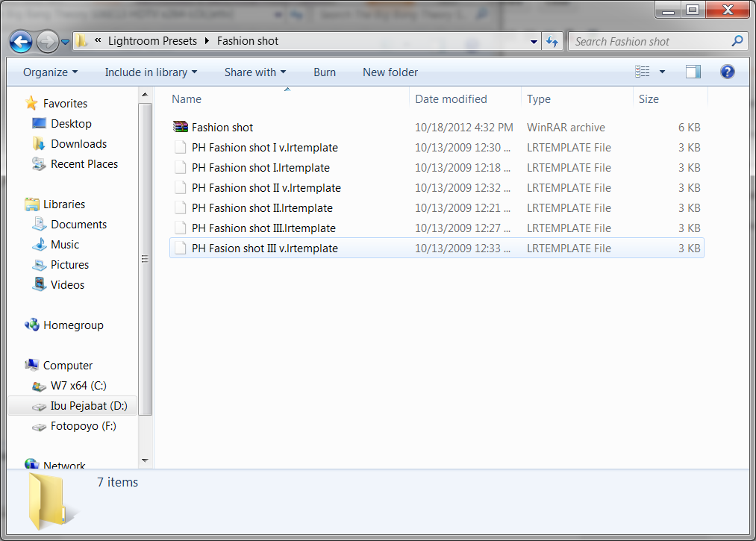This screenshot has width=756, height=541.
Task: Navigate to Lightroom Presets breadcrumb
Action: [152, 41]
